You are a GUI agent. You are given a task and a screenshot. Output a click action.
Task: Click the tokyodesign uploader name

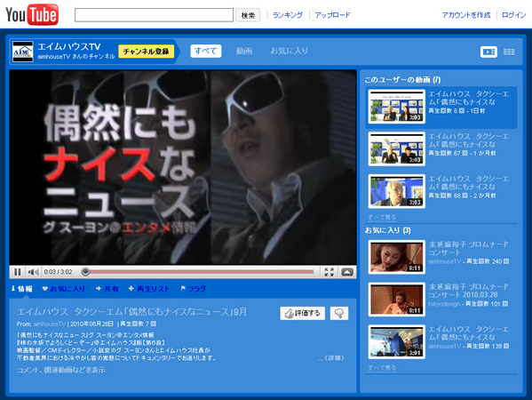coord(444,304)
